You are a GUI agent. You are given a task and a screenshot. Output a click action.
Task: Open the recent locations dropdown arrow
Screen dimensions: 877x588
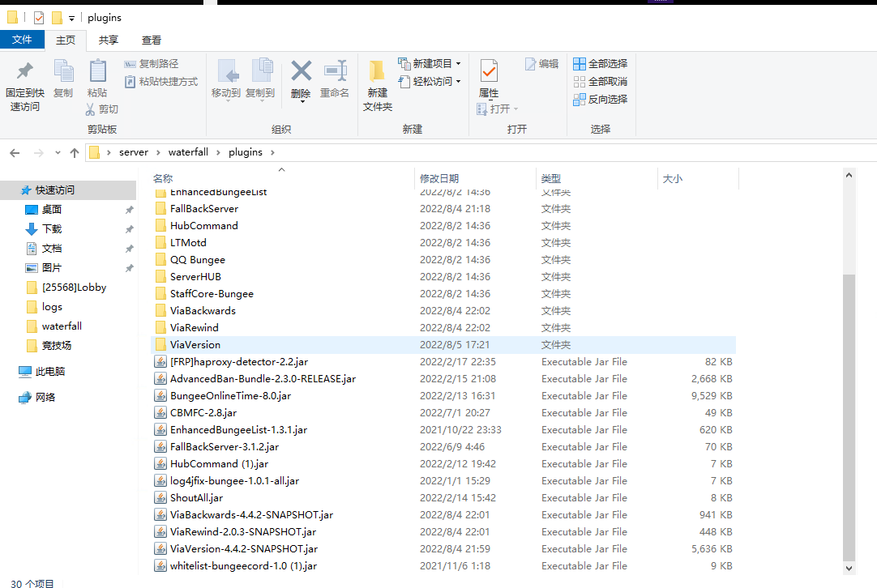pyautogui.click(x=58, y=152)
